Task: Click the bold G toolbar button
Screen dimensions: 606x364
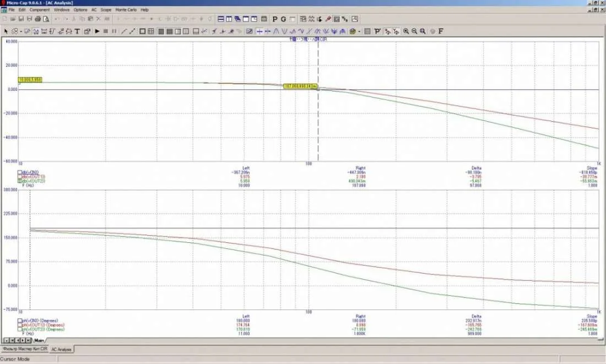Action: click(x=283, y=19)
